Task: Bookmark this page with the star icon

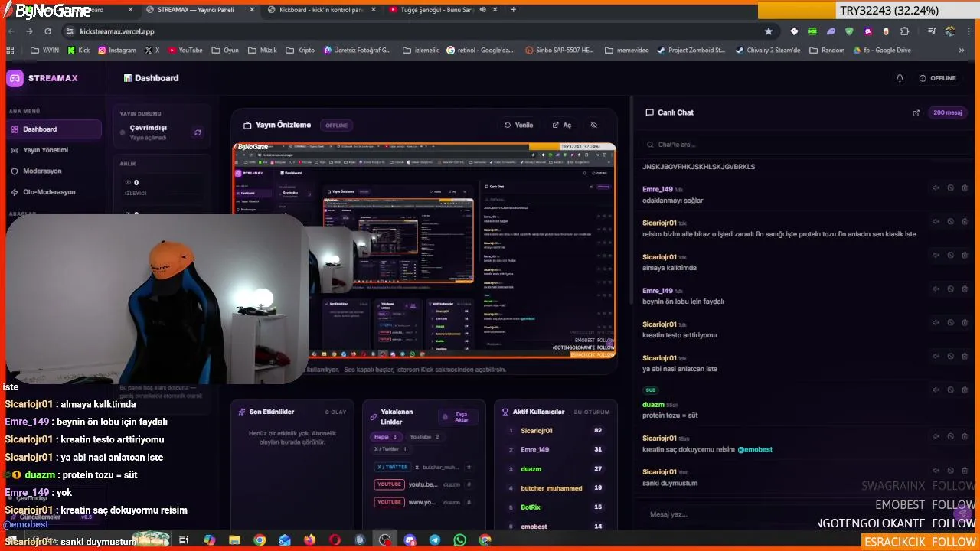Action: (769, 31)
